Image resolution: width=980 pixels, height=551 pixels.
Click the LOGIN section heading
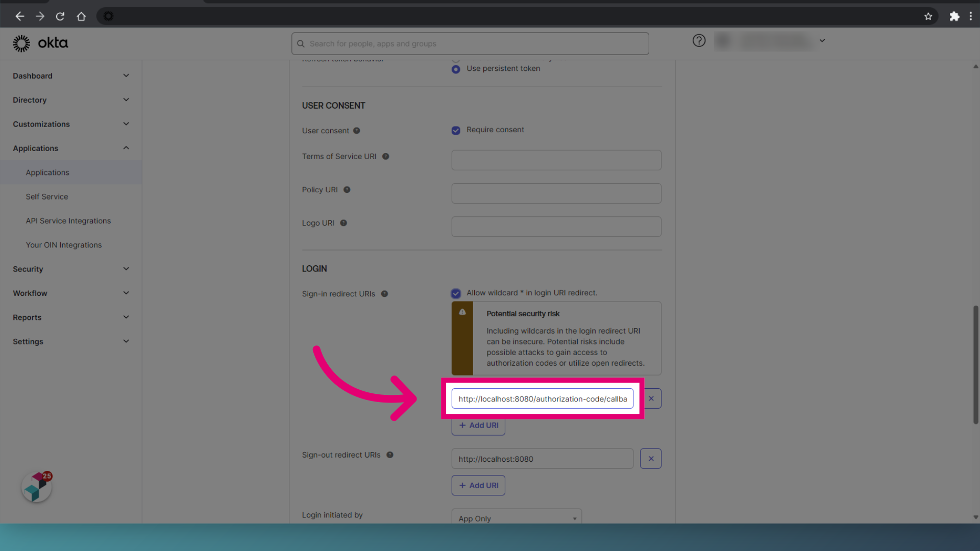314,269
